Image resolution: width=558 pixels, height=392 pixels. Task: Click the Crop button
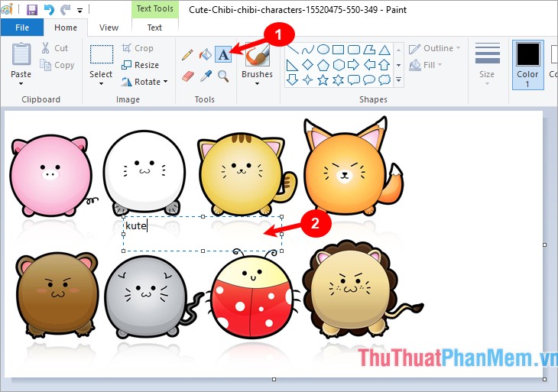click(138, 48)
